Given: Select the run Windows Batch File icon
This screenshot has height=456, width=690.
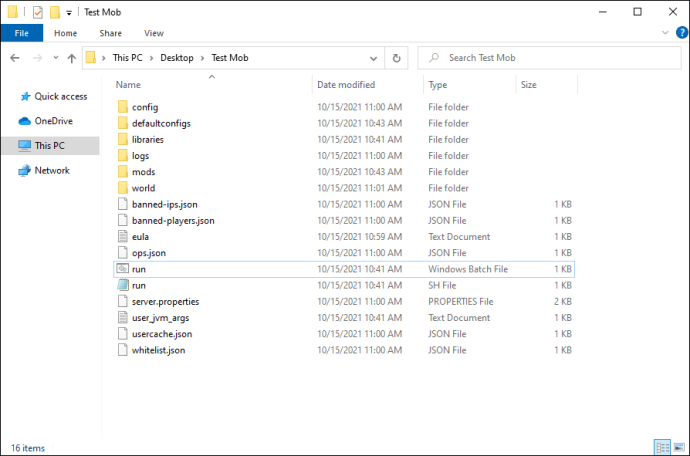Looking at the screenshot, I should 123,269.
